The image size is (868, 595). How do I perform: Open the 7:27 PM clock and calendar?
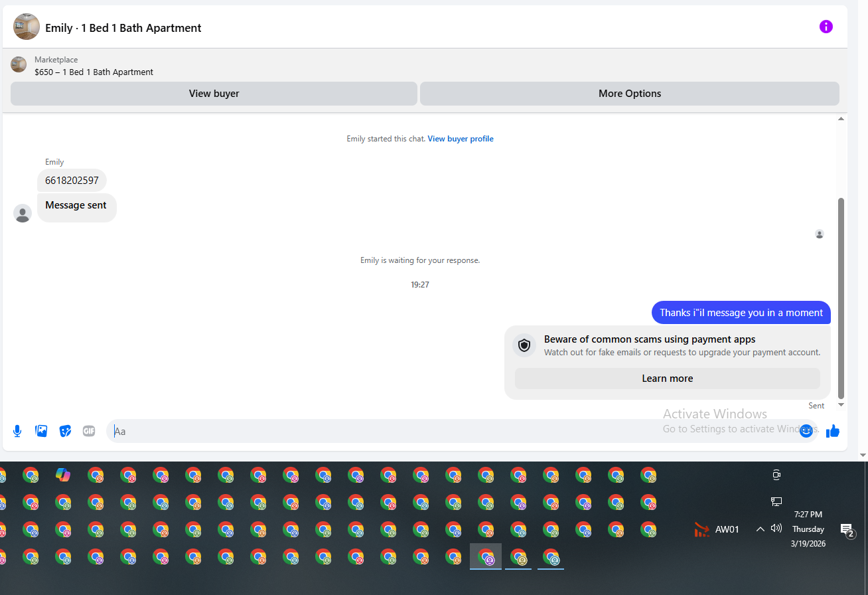(x=808, y=529)
